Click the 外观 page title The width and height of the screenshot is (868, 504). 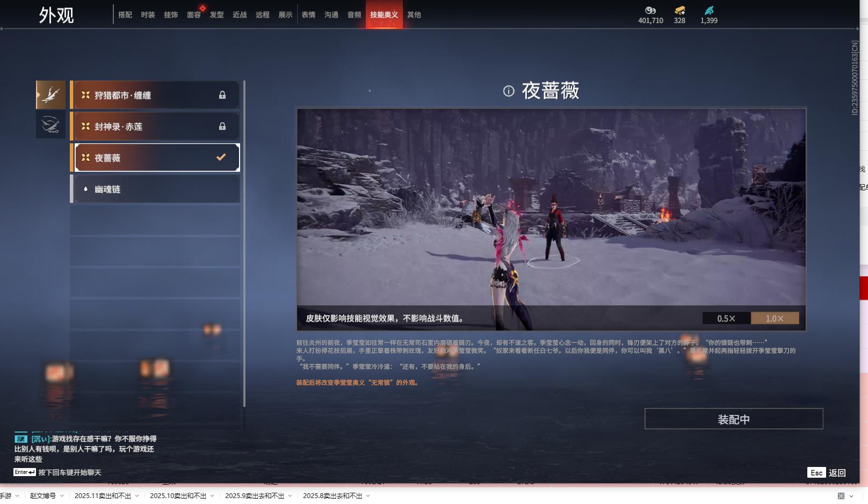[56, 15]
